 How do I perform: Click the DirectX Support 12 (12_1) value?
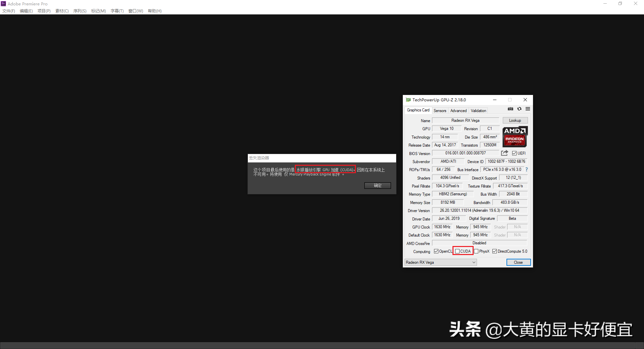click(x=513, y=178)
